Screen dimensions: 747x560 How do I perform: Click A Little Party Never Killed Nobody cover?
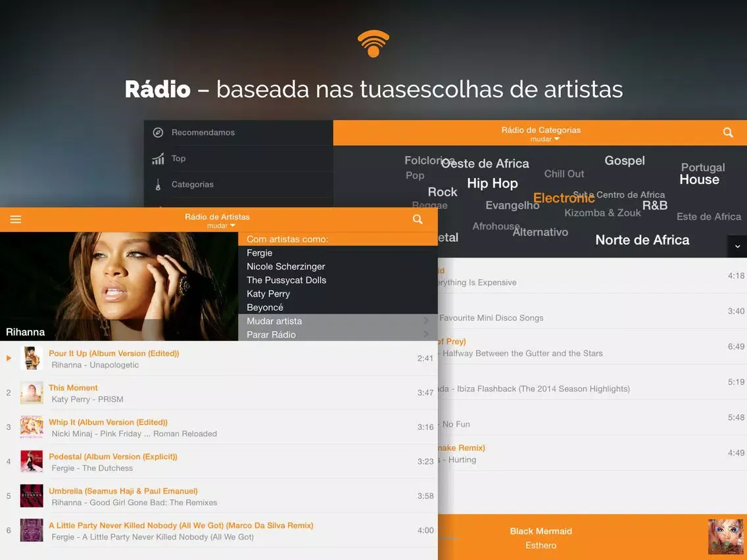(32, 530)
